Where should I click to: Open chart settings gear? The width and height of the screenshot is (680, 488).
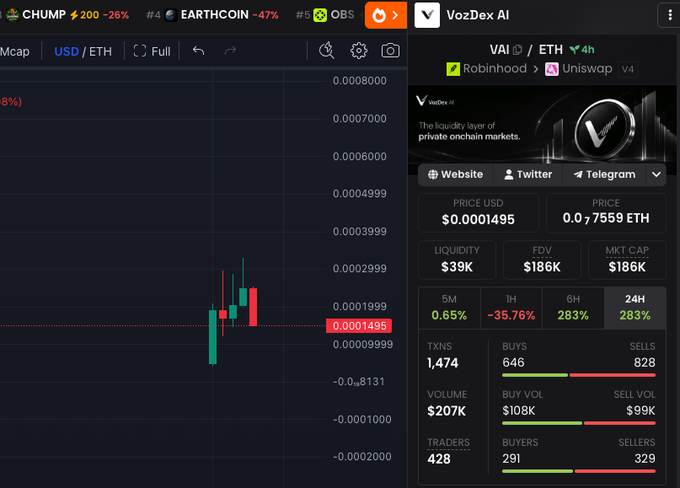click(x=359, y=51)
